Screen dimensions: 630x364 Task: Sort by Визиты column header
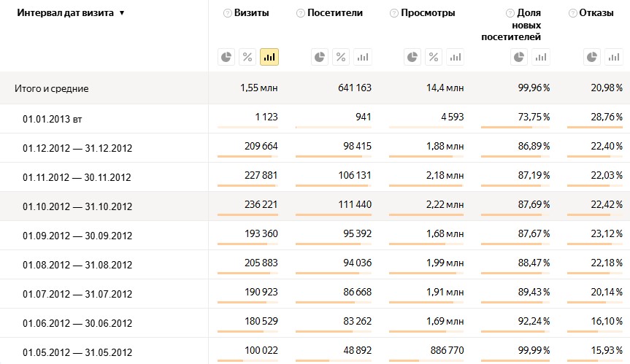tap(252, 13)
